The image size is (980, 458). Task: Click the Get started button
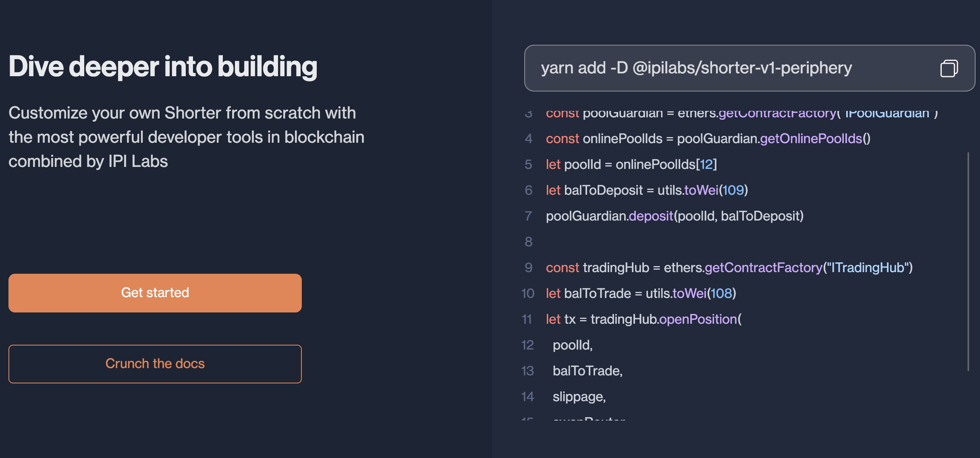pyautogui.click(x=155, y=293)
